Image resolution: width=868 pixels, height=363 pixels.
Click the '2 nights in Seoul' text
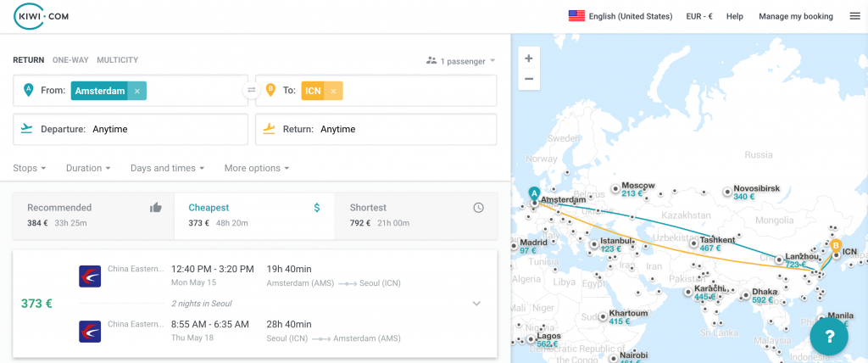point(202,304)
